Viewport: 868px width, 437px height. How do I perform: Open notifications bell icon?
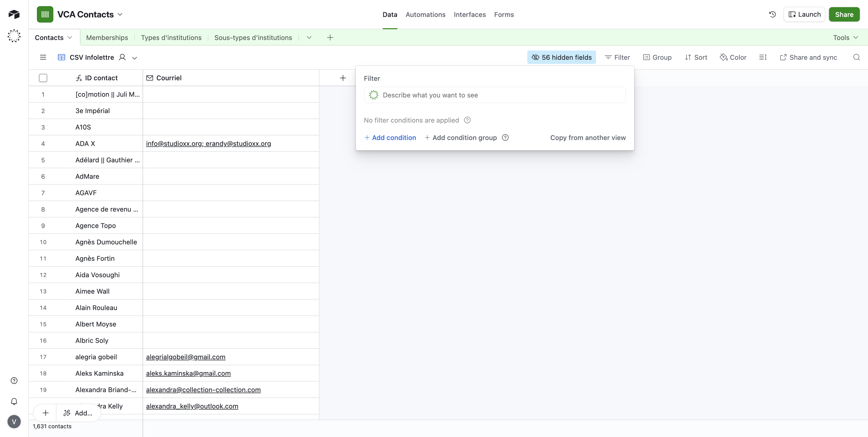14,401
